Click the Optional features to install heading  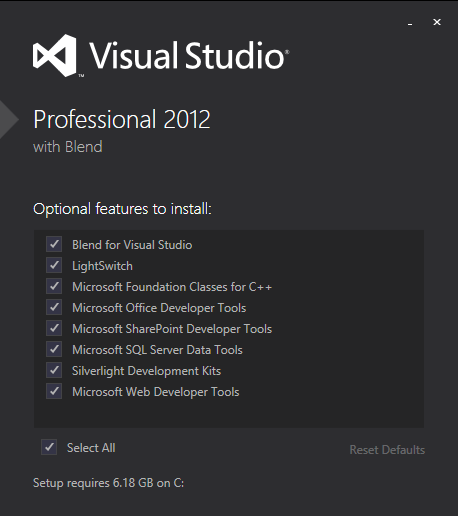coord(122,209)
